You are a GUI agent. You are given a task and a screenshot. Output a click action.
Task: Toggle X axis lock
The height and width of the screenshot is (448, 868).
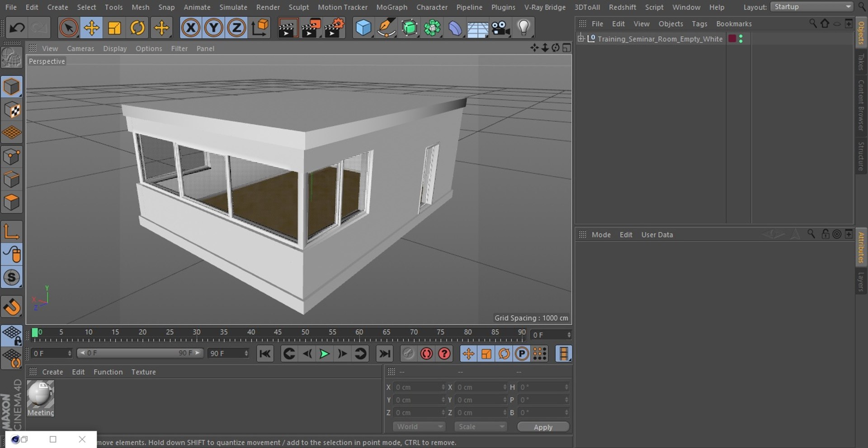coord(191,28)
